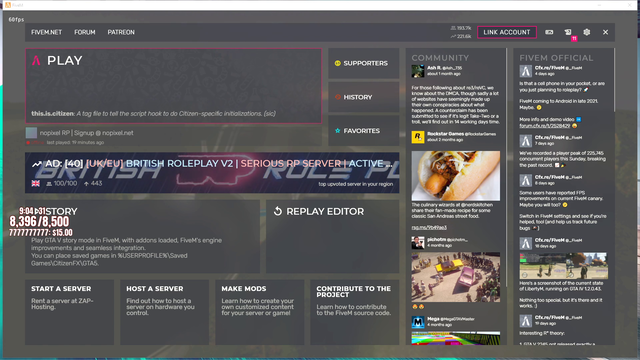This screenshot has width=640, height=360.
Task: Toggle streamer mode icon in top bar
Action: pyautogui.click(x=549, y=32)
